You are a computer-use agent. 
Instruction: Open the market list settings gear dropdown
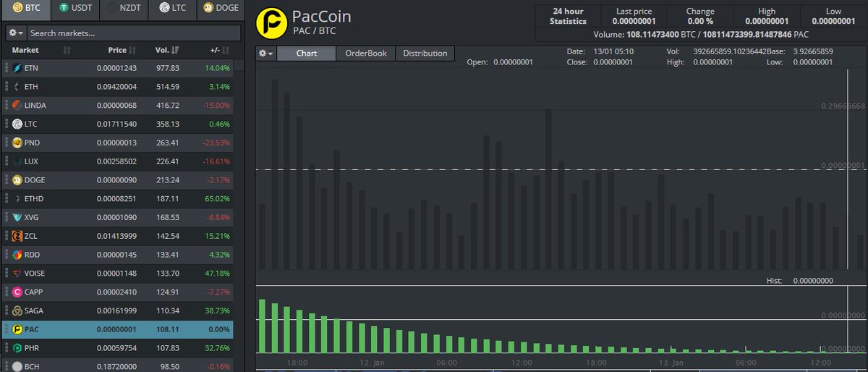tap(16, 33)
